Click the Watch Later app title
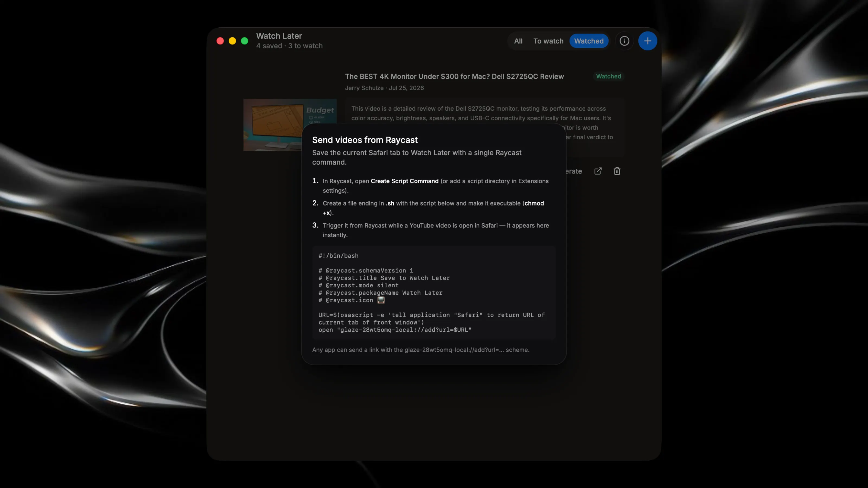The width and height of the screenshot is (868, 488). click(x=279, y=36)
